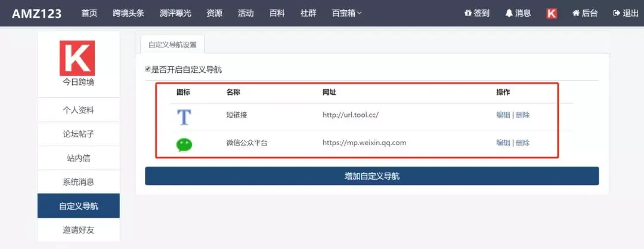
Task: Click 编辑 for 短链接 row
Action: pos(503,115)
